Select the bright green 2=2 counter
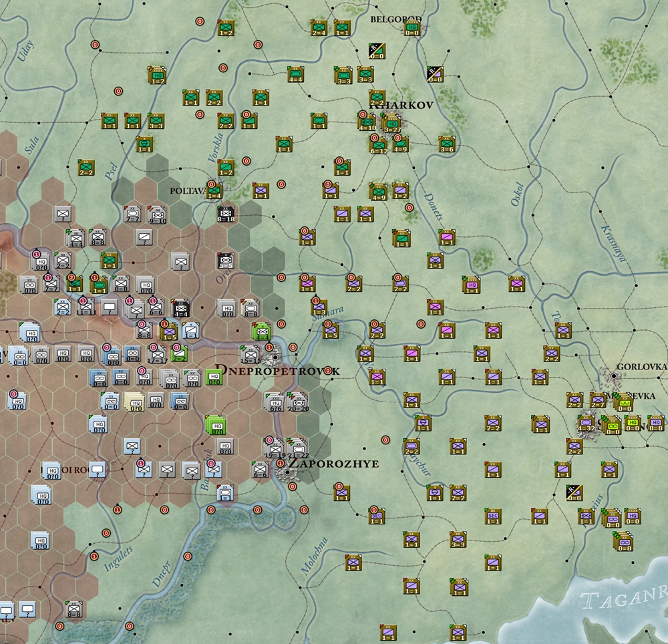668x644 pixels. coord(179,353)
